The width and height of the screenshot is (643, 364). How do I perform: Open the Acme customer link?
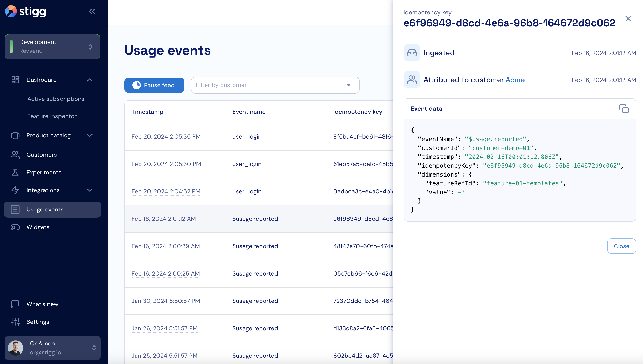pyautogui.click(x=515, y=80)
